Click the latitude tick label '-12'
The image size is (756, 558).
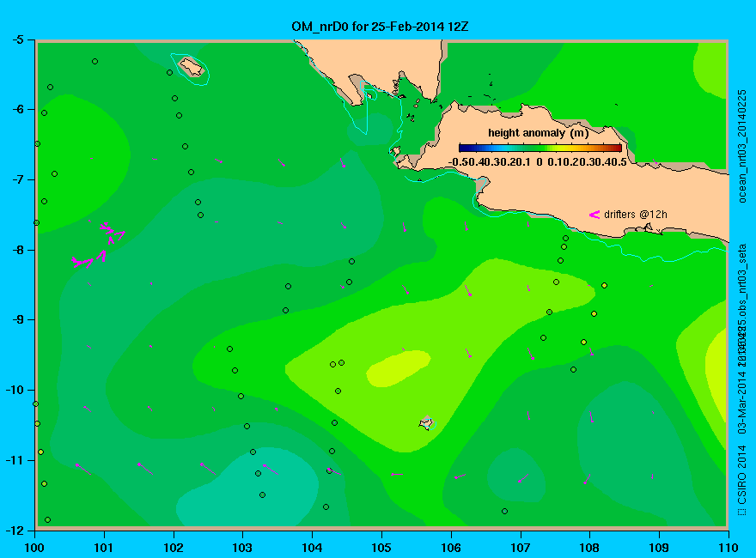point(14,531)
